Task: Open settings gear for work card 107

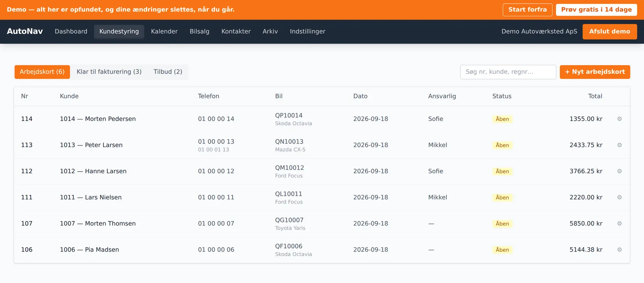Action: pos(619,224)
